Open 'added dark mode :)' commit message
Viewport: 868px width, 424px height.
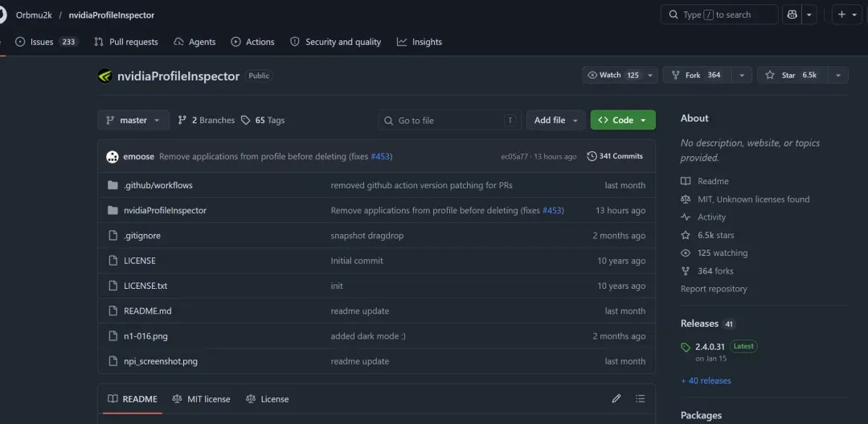368,335
